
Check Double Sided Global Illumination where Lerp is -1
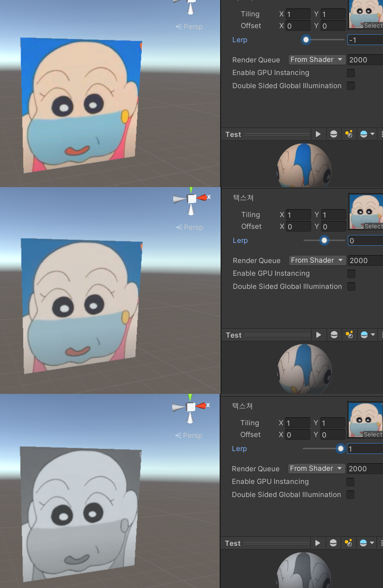pos(351,86)
